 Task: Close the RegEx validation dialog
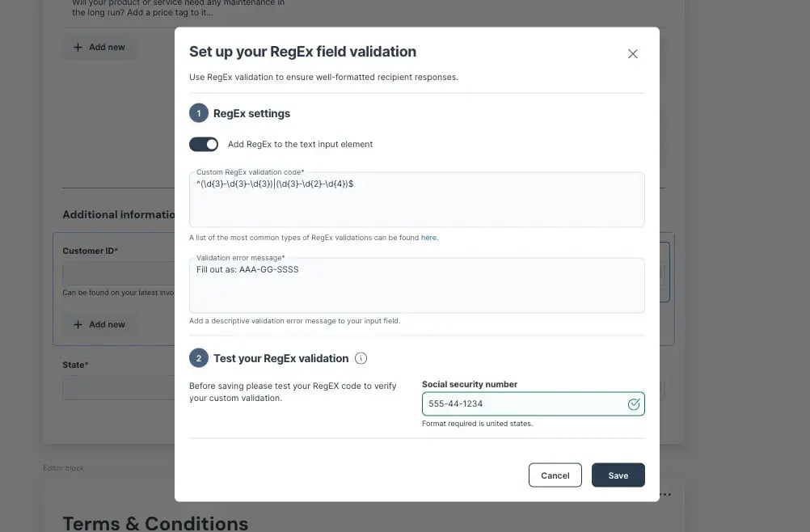click(633, 53)
